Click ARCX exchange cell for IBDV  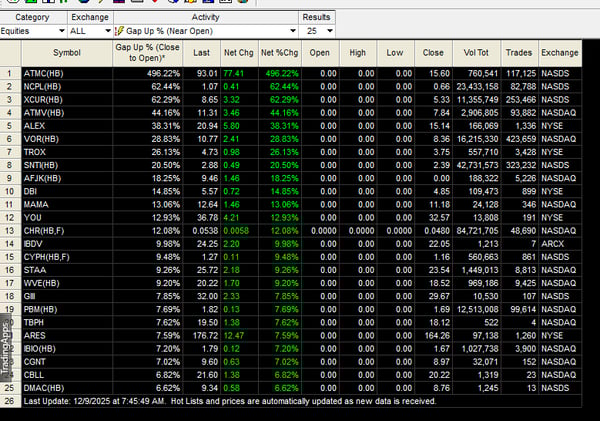(x=553, y=244)
